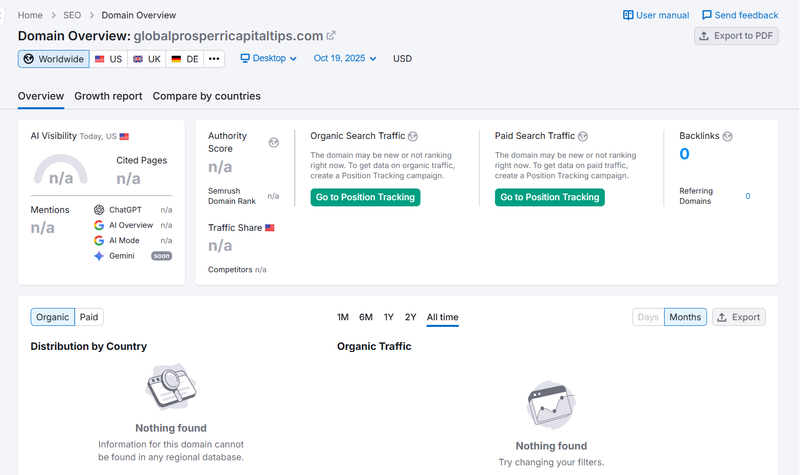The height and width of the screenshot is (475, 800).
Task: Switch chart to Paid
Action: [89, 317]
